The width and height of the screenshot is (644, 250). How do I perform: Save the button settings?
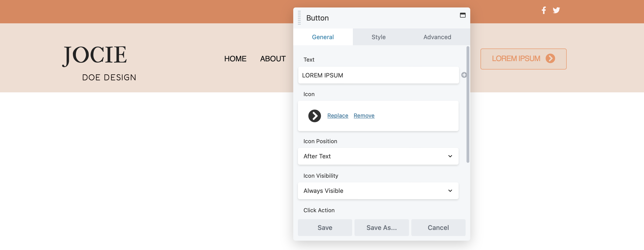pyautogui.click(x=325, y=227)
